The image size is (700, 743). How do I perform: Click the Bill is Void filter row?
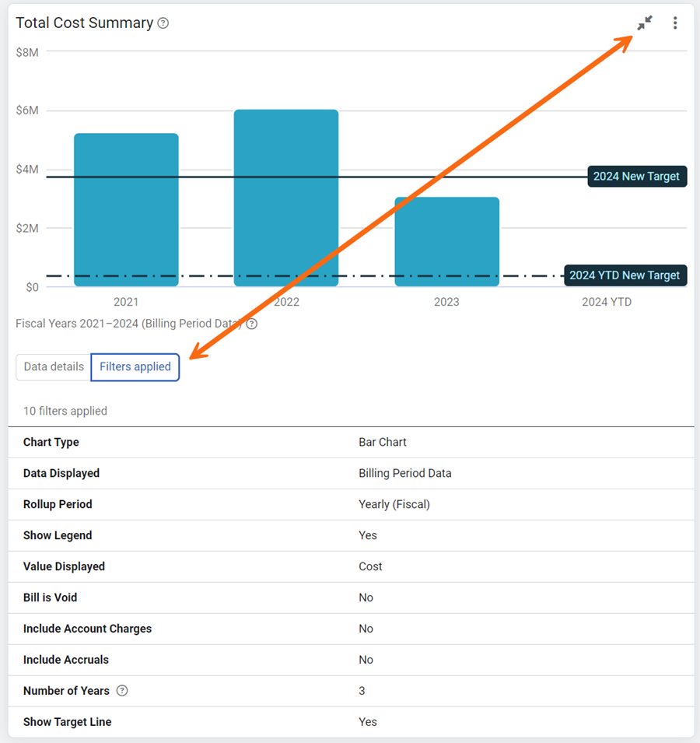pyautogui.click(x=351, y=598)
